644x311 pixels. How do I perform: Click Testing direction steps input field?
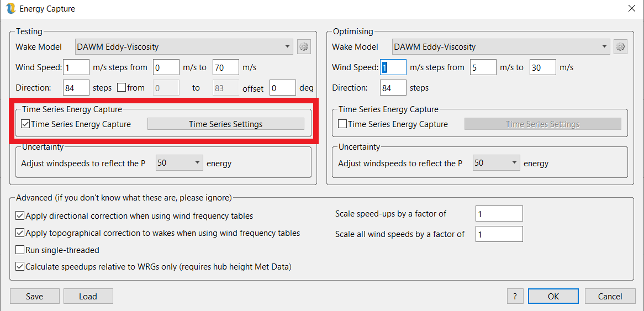[x=76, y=88]
